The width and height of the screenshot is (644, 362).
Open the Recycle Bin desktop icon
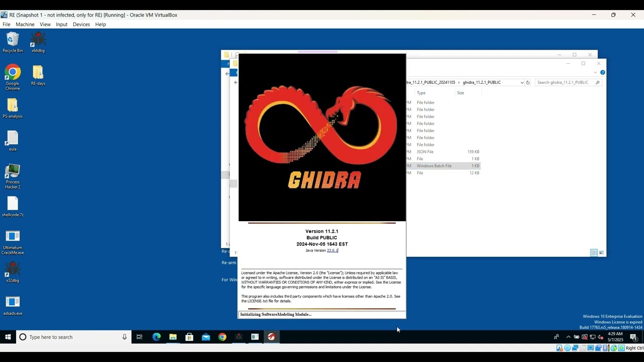coord(13,42)
